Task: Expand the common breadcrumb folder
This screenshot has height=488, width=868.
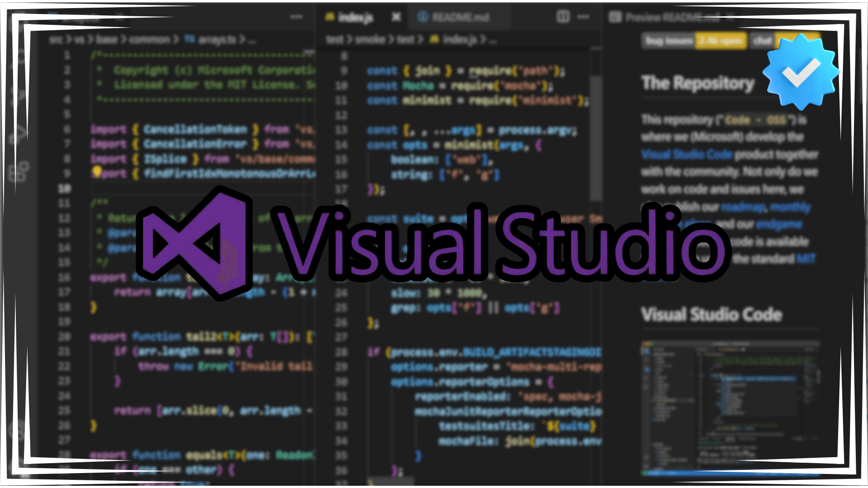Action: click(150, 40)
